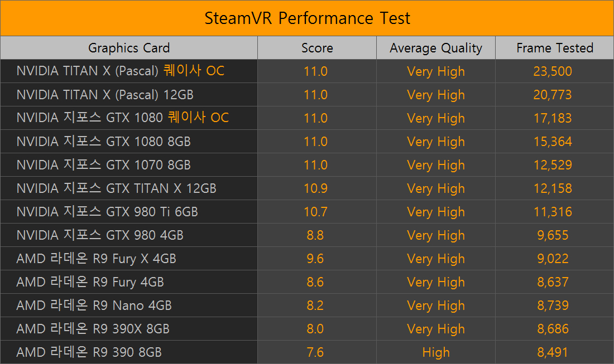Click the GTX TITAN X 12GB card name
The image size is (614, 364).
click(x=116, y=188)
